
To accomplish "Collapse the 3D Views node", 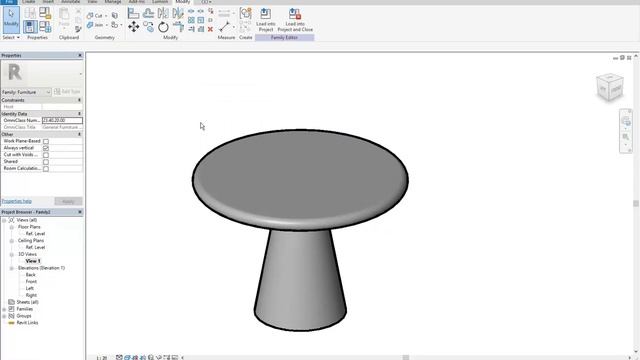I will point(12,254).
